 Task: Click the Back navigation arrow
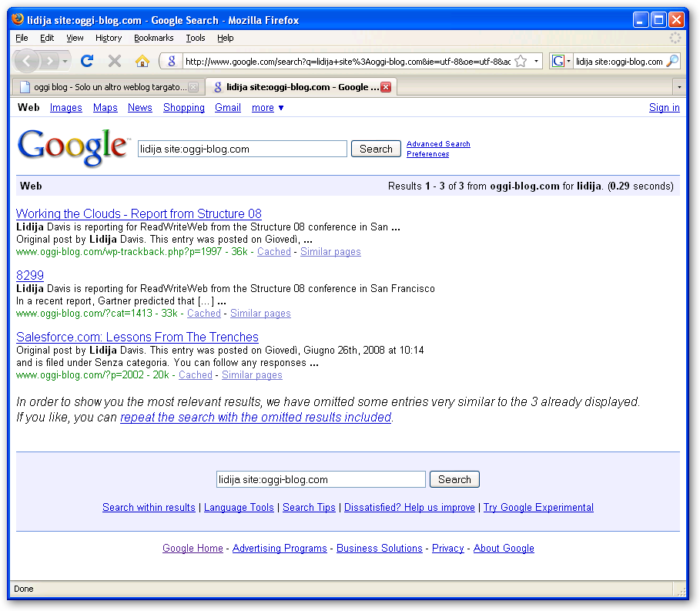(x=27, y=61)
